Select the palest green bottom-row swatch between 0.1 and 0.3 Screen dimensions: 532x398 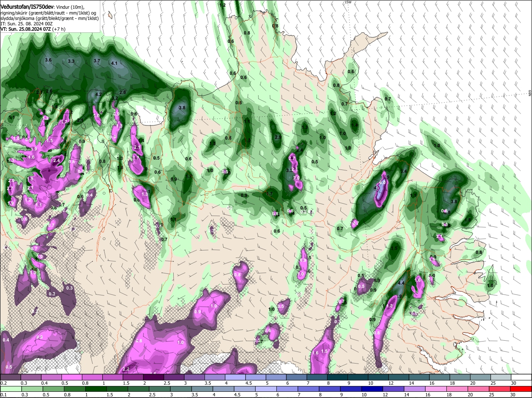(x=10, y=389)
